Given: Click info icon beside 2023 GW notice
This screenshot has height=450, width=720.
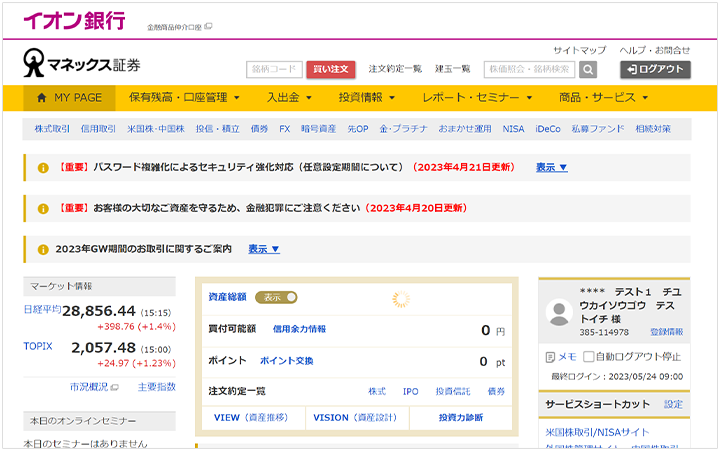Looking at the screenshot, I should pos(43,249).
